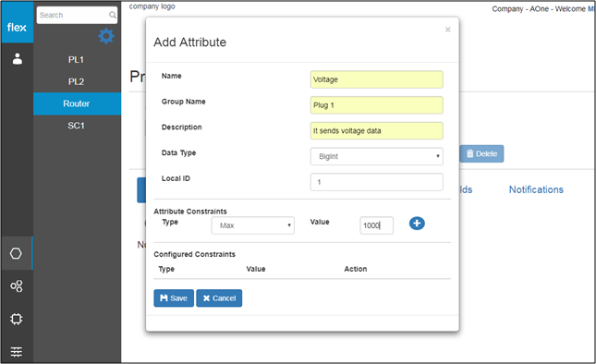Open the constraint Type Max dropdown
596x364 pixels.
253,225
